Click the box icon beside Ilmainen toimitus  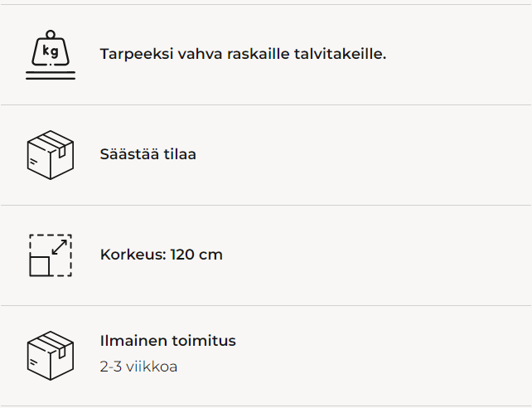click(x=50, y=355)
